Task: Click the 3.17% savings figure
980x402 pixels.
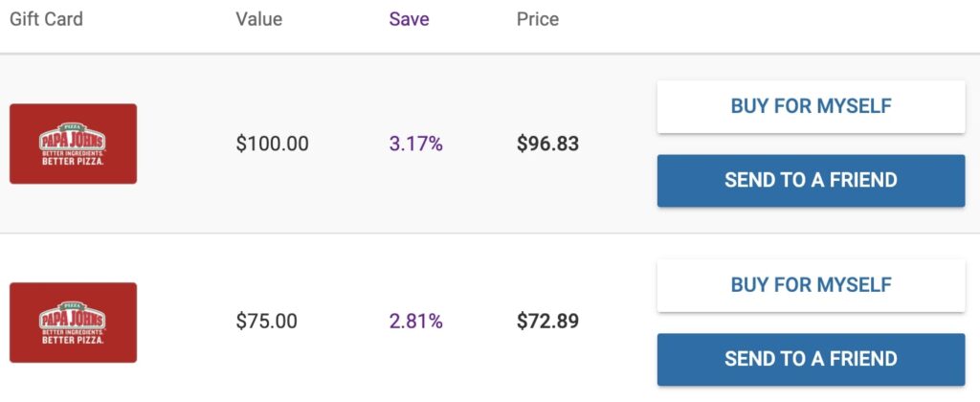Action: pos(415,145)
